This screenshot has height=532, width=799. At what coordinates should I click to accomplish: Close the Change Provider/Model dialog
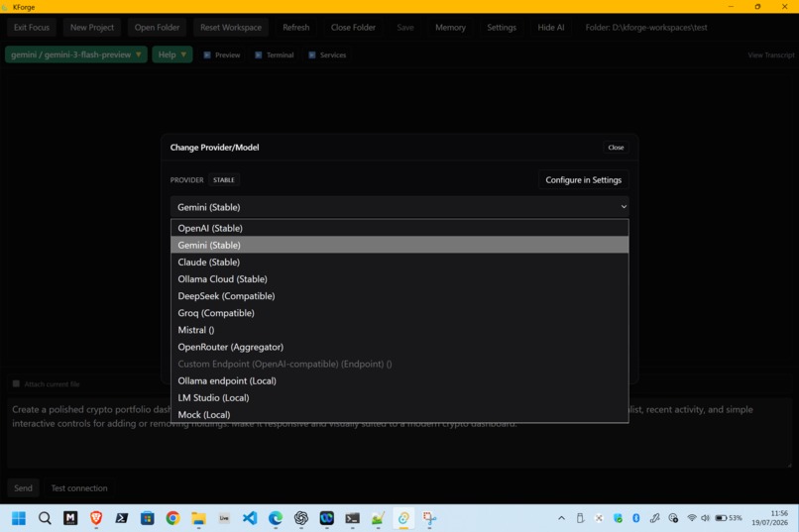pyautogui.click(x=616, y=148)
